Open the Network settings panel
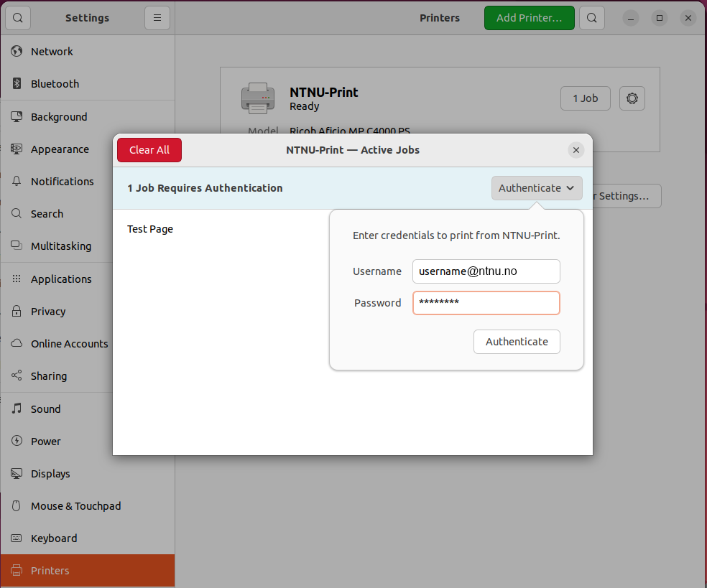 click(x=88, y=52)
